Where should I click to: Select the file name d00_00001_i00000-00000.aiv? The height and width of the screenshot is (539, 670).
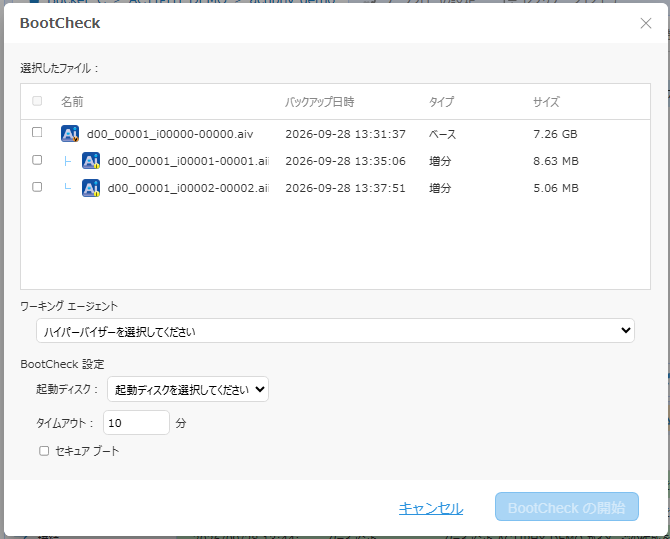click(x=170, y=134)
